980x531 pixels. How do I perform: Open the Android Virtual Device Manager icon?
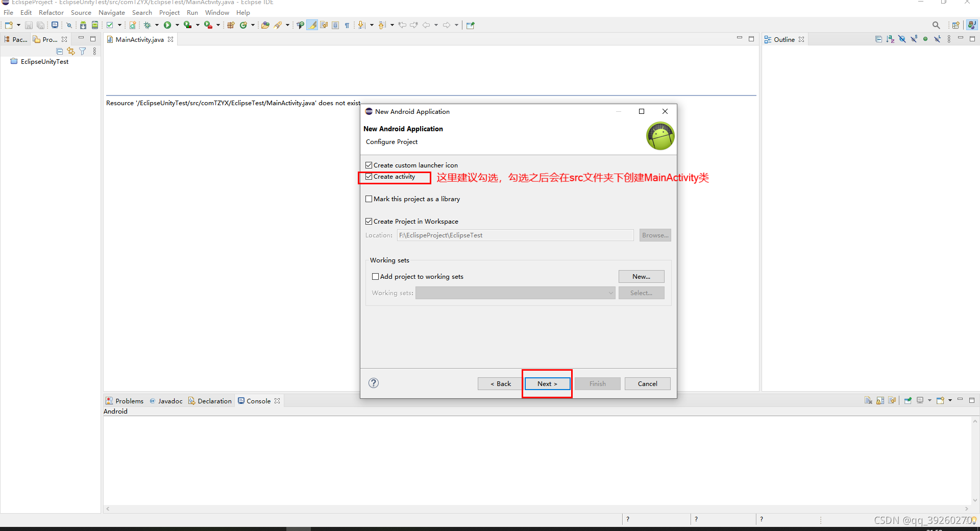pyautogui.click(x=95, y=25)
